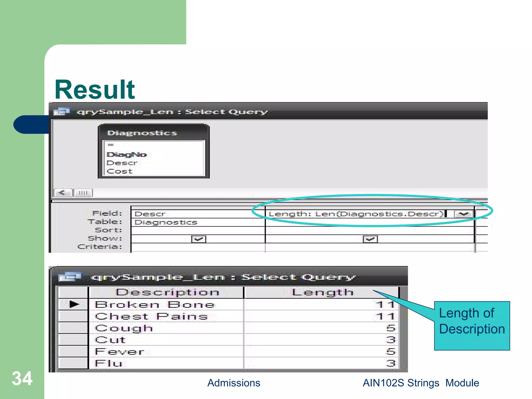Image resolution: width=532 pixels, height=399 pixels.
Task: Click the row selector for the Fever row
Action: [73, 351]
